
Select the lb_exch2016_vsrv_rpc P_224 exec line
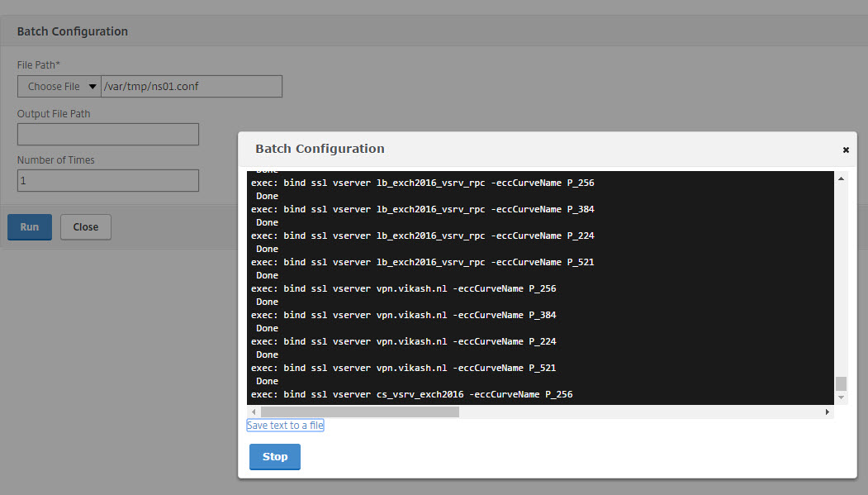point(422,236)
